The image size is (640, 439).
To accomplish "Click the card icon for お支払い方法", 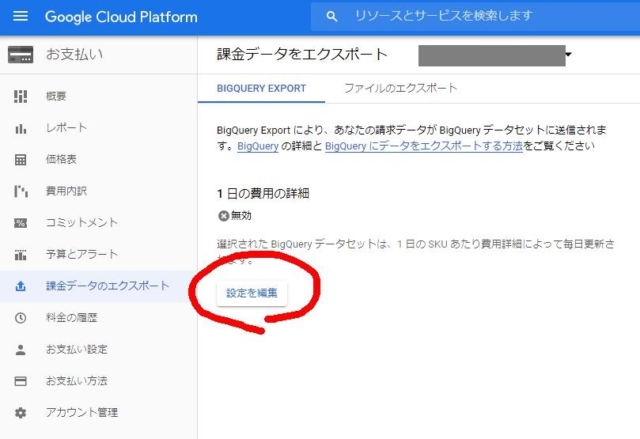I will (x=20, y=381).
